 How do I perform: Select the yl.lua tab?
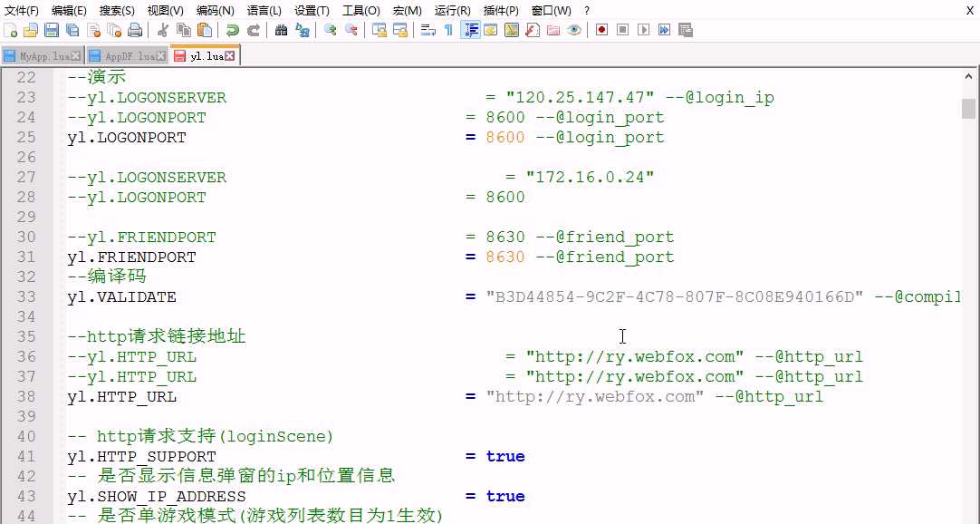[205, 55]
